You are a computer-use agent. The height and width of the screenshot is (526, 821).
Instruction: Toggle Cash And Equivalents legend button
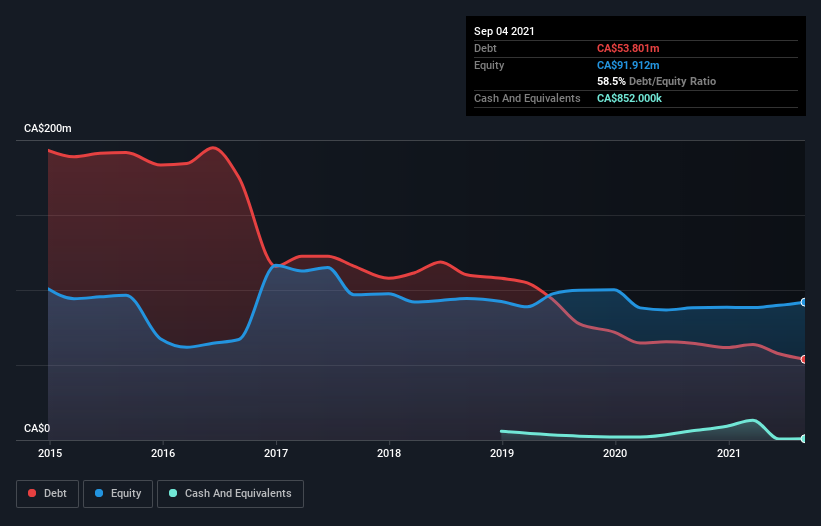coord(230,494)
